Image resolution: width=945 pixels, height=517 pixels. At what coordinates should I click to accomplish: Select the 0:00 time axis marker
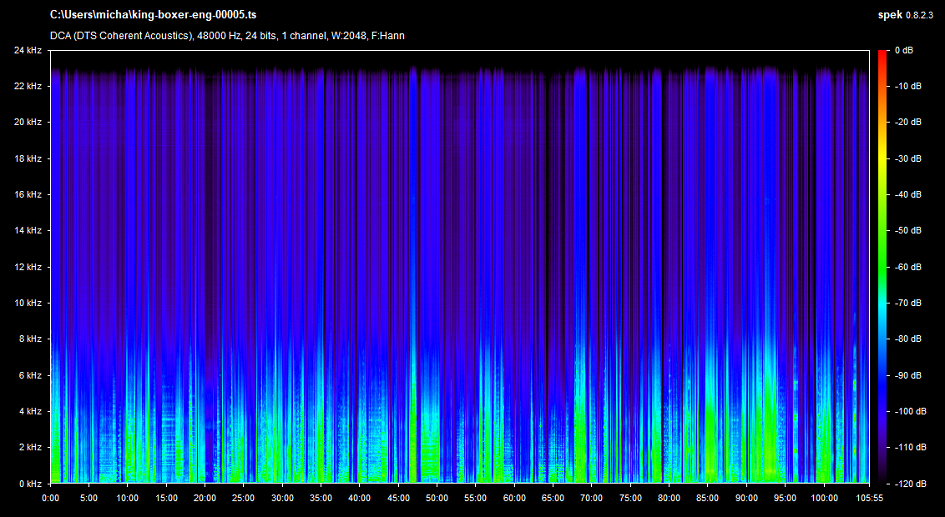point(50,497)
